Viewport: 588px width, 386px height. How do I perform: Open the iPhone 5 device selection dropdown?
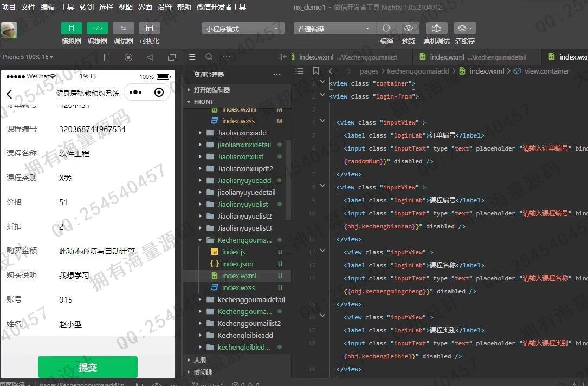coord(27,57)
